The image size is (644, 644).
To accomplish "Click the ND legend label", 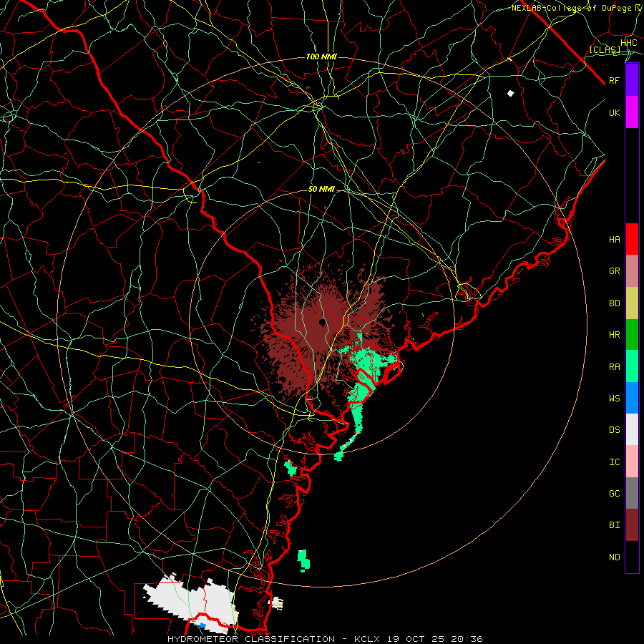I will [x=615, y=557].
